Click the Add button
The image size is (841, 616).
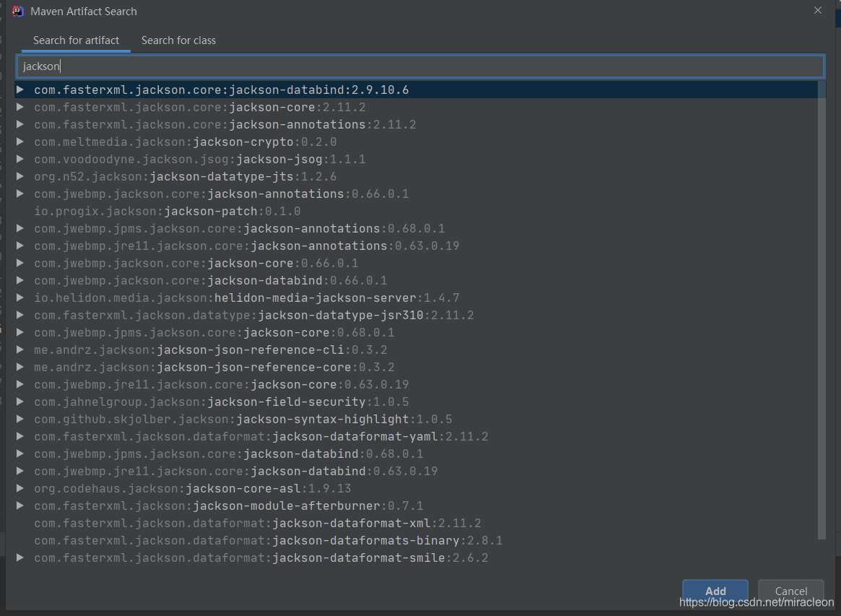[x=715, y=591]
